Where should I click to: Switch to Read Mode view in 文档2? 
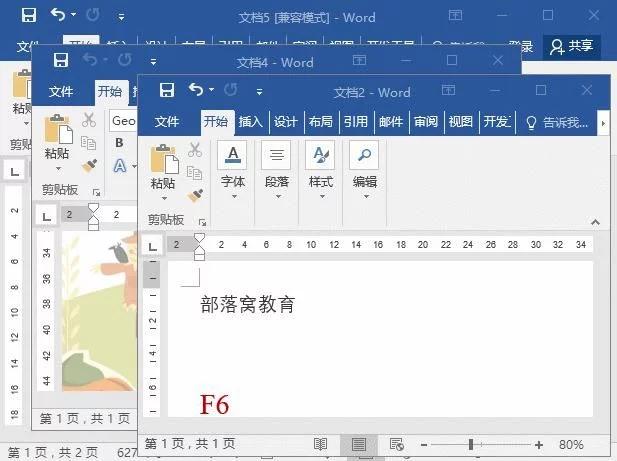[320, 444]
